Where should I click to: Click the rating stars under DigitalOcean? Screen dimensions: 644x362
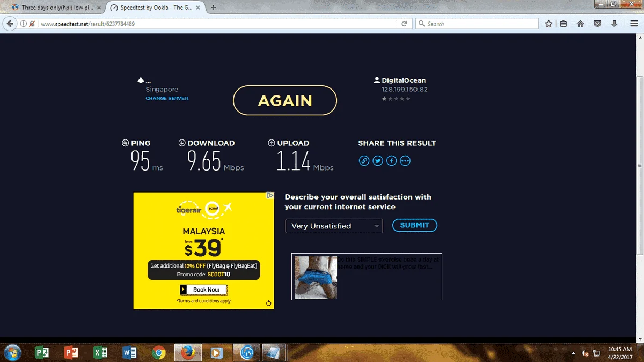point(396,99)
